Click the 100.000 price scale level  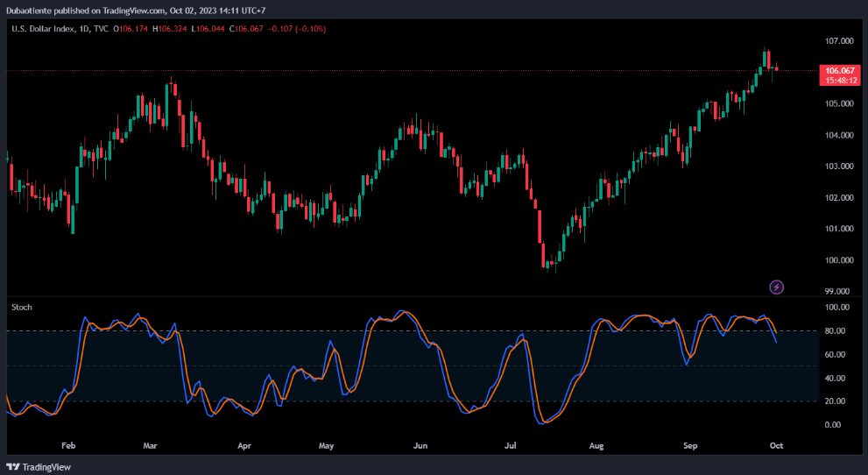[838, 260]
